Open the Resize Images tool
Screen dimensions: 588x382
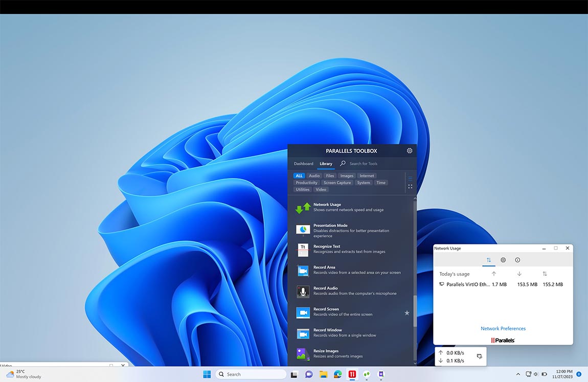tap(302, 353)
